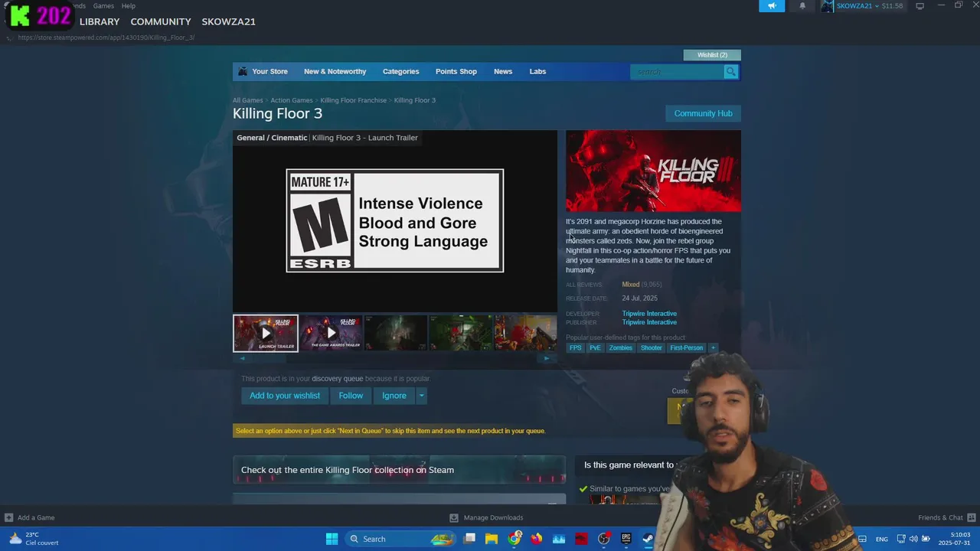The width and height of the screenshot is (980, 551).
Task: Open Firefox from the taskbar
Action: [x=536, y=539]
